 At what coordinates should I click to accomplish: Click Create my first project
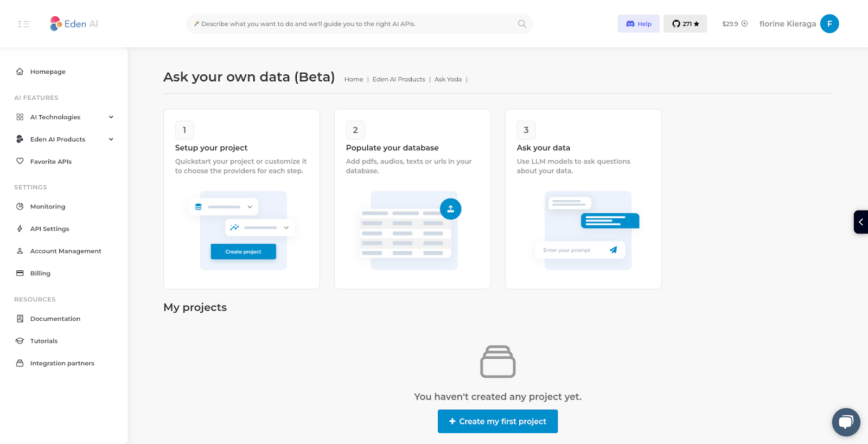point(497,421)
